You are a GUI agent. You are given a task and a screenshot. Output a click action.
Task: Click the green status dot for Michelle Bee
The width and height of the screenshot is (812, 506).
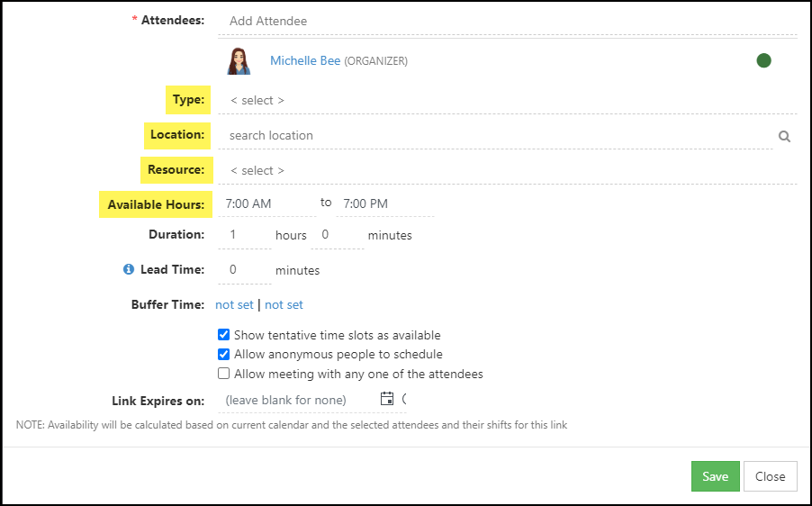[x=763, y=60]
